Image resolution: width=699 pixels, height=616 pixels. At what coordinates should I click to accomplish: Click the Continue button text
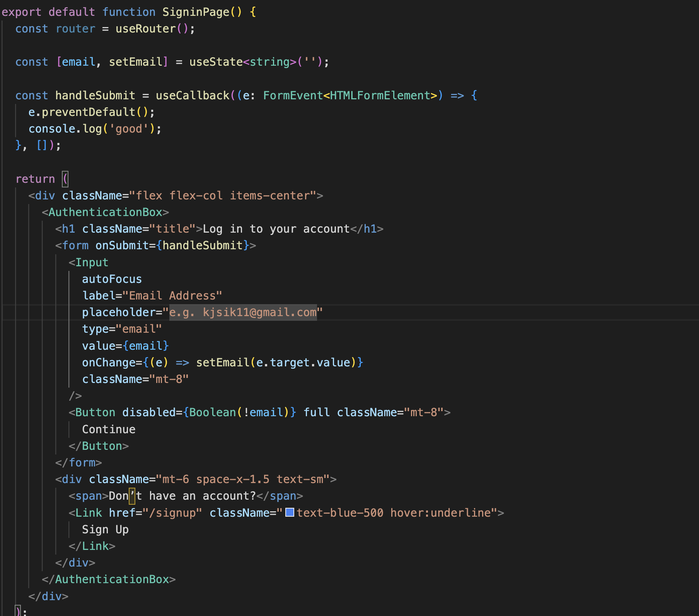(x=109, y=429)
